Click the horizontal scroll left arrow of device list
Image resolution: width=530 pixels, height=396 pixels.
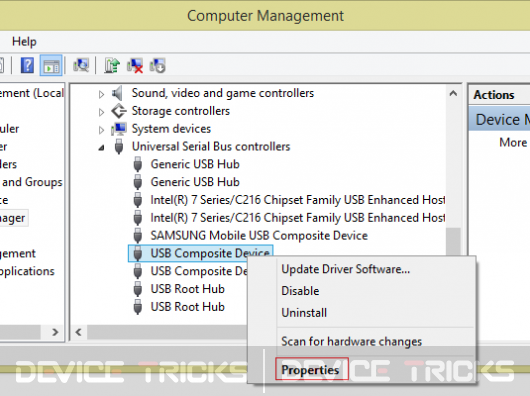pos(78,332)
